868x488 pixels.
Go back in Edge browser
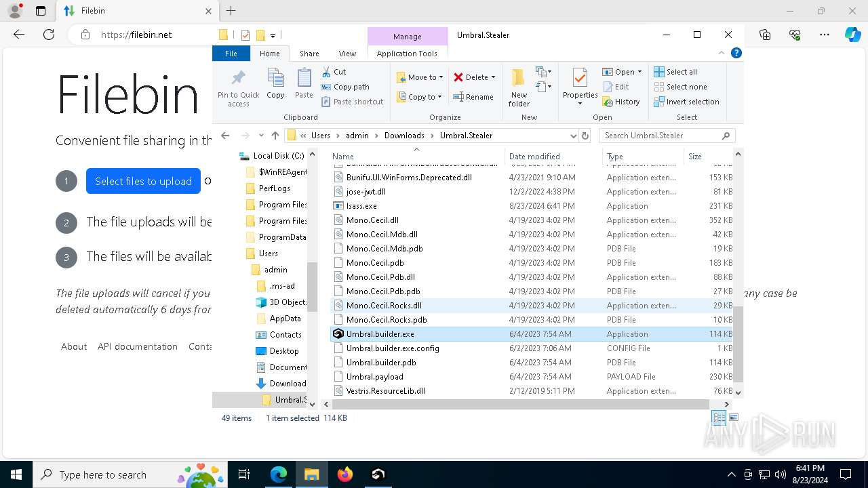[19, 35]
